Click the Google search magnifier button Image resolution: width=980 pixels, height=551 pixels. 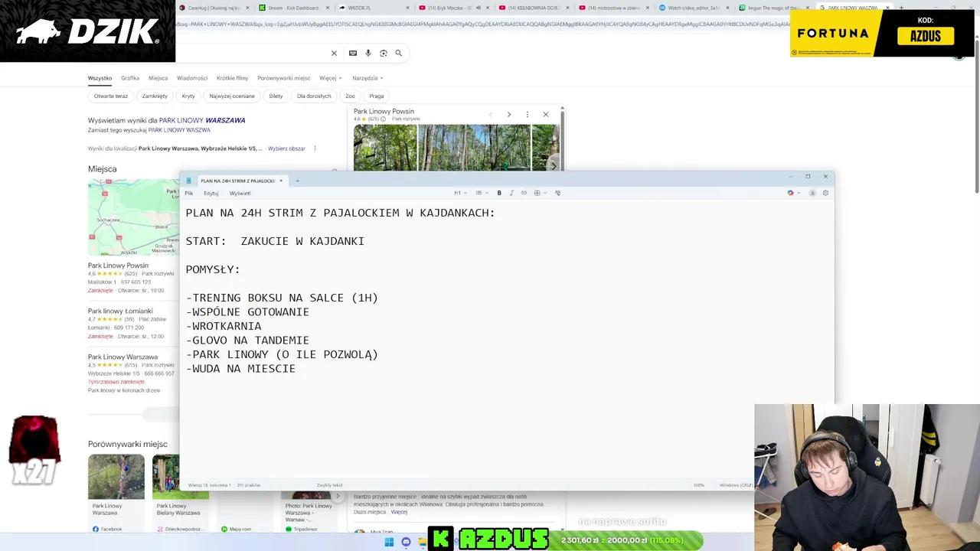click(x=398, y=53)
